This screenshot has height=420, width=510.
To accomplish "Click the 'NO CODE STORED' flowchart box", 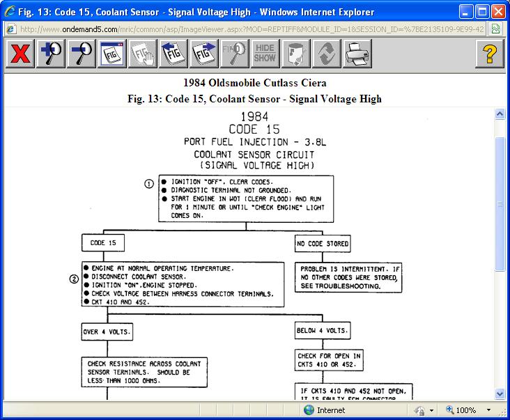I will [x=323, y=244].
